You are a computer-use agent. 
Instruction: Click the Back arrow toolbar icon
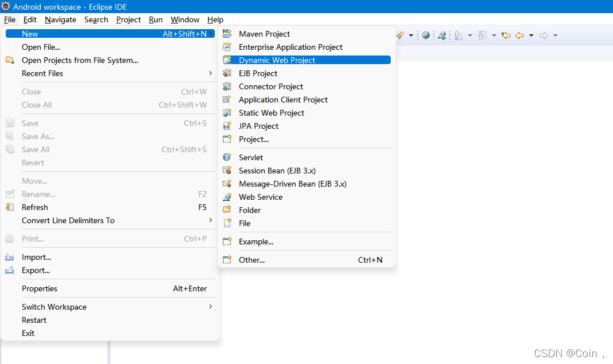(520, 35)
